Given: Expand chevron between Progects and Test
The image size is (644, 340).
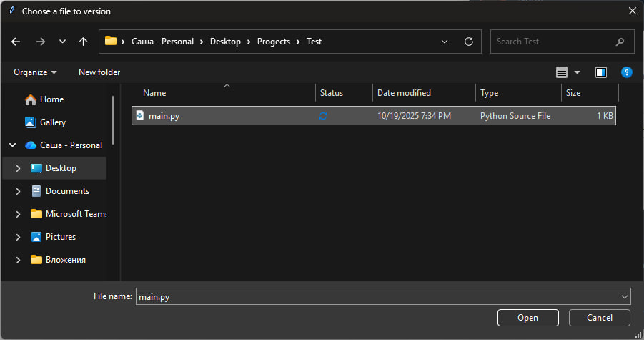Looking at the screenshot, I should pyautogui.click(x=298, y=42).
